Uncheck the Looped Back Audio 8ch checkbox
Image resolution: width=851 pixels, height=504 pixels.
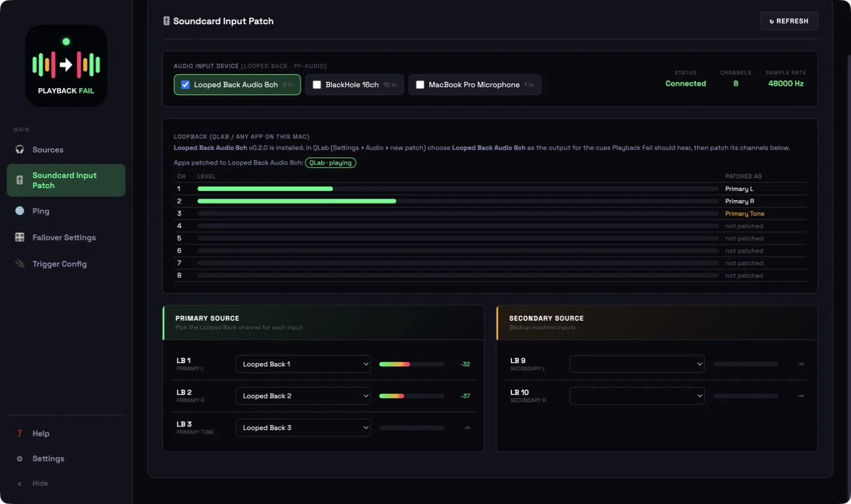point(185,85)
